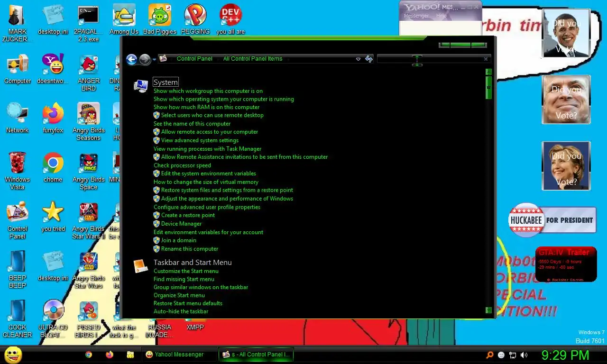Click the Obama 'Did you Vote?' gadget
The width and height of the screenshot is (607, 364).
coord(566,34)
